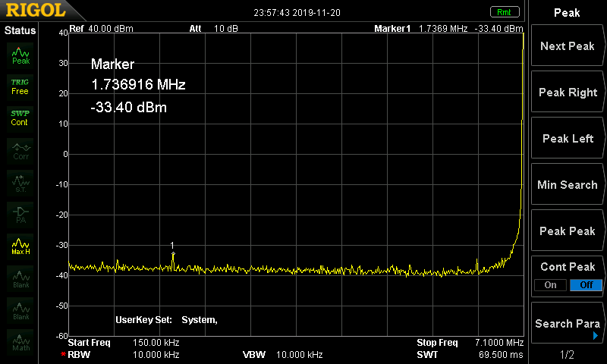This screenshot has width=607, height=364.
Task: Turn Cont Peak On
Action: 550,285
